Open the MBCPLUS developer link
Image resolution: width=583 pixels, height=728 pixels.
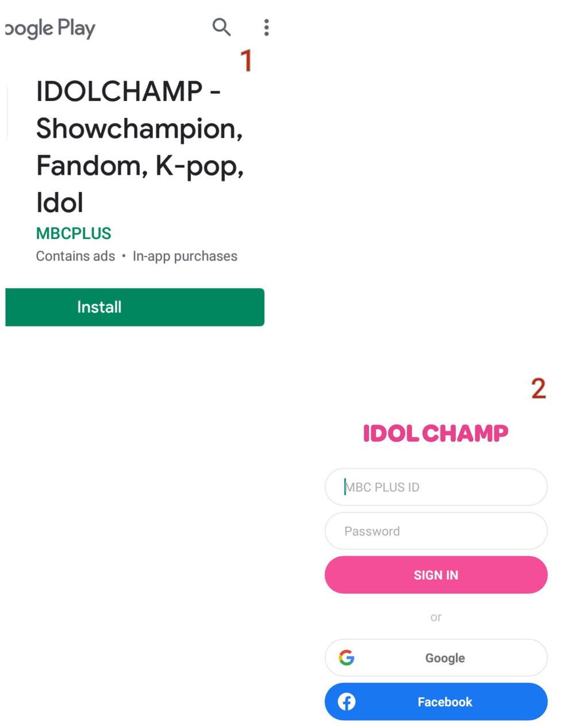tap(74, 233)
